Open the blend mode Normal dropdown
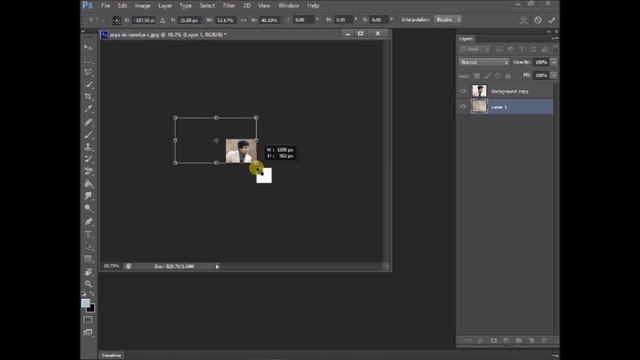Image resolution: width=640 pixels, height=360 pixels. point(484,62)
